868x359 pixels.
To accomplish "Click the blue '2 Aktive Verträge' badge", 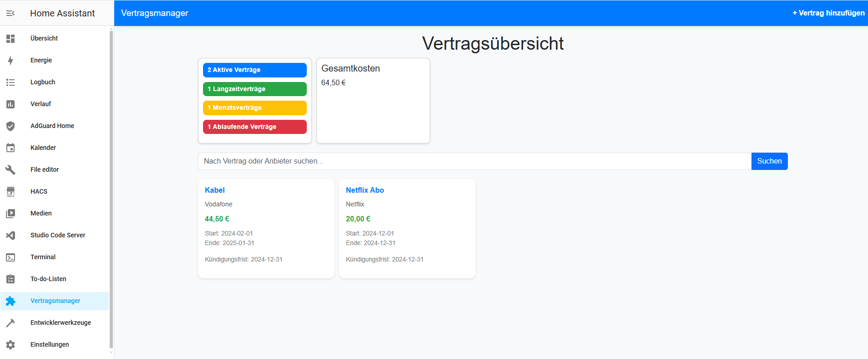I will click(255, 70).
